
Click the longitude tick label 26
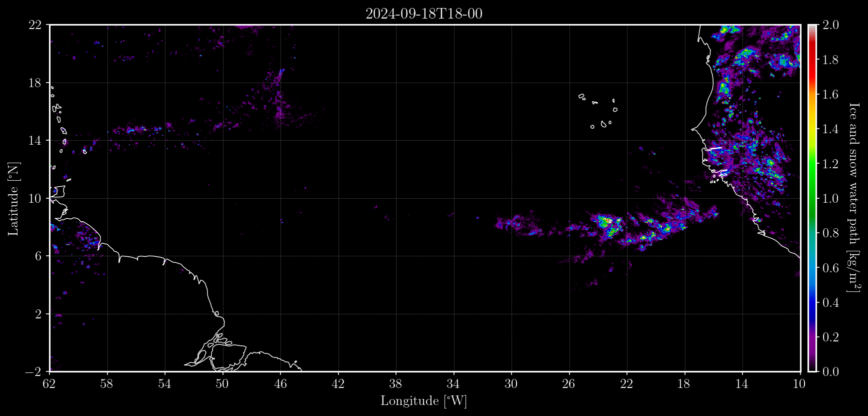tap(569, 384)
